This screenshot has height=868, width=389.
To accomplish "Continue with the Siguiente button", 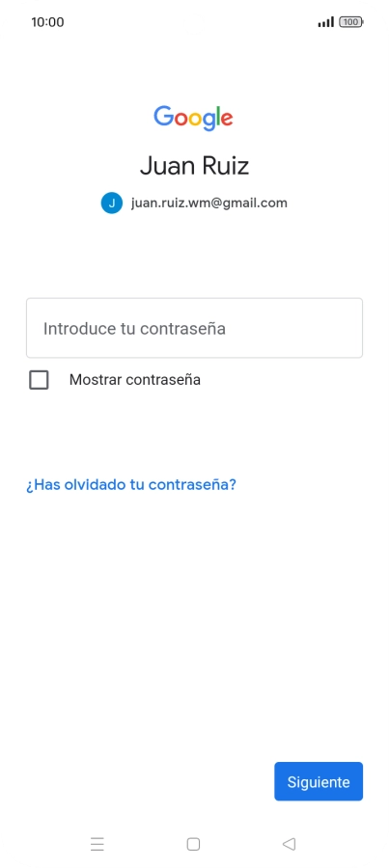I will [319, 781].
